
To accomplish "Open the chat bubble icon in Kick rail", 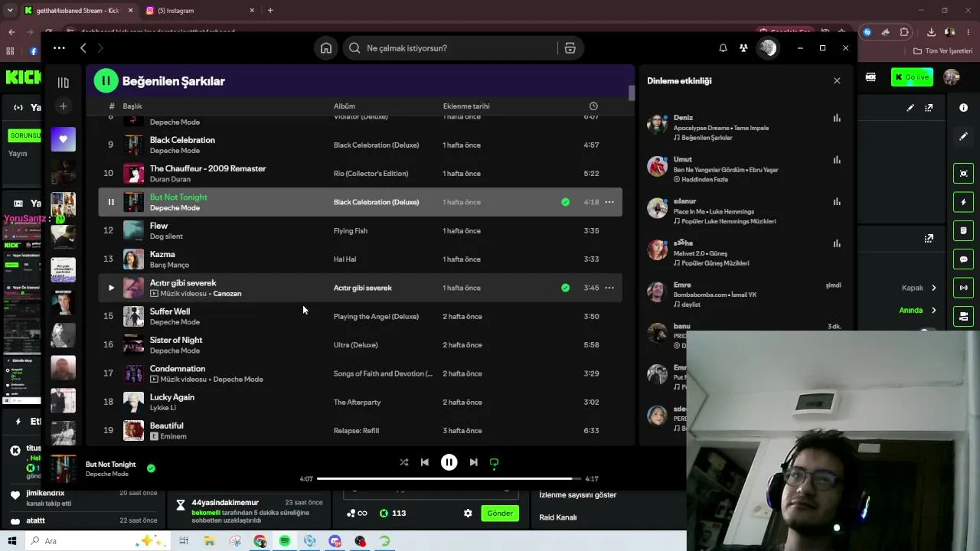I will (963, 259).
